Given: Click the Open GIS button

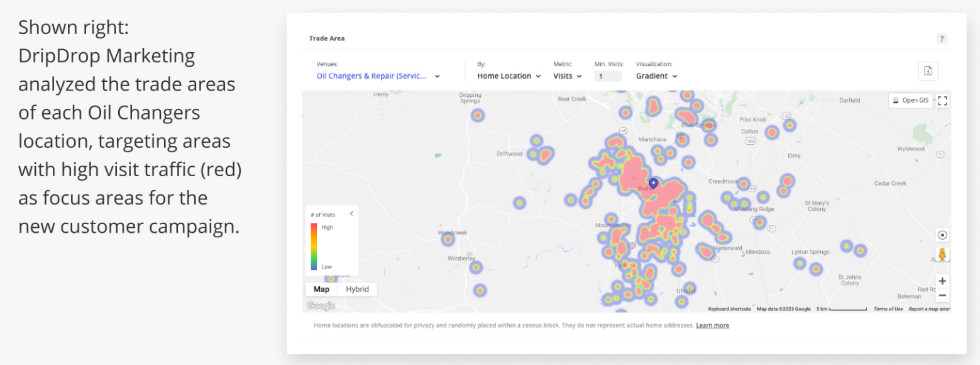Looking at the screenshot, I should pyautogui.click(x=910, y=100).
